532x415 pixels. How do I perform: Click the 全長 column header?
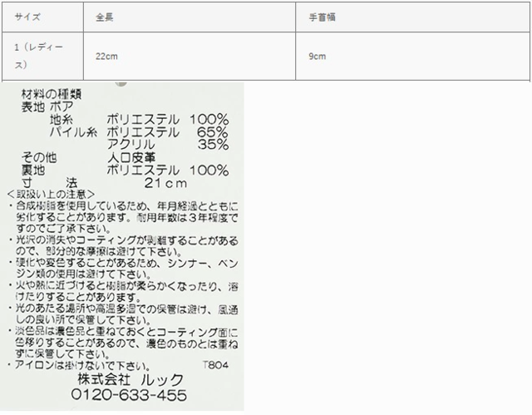point(104,16)
